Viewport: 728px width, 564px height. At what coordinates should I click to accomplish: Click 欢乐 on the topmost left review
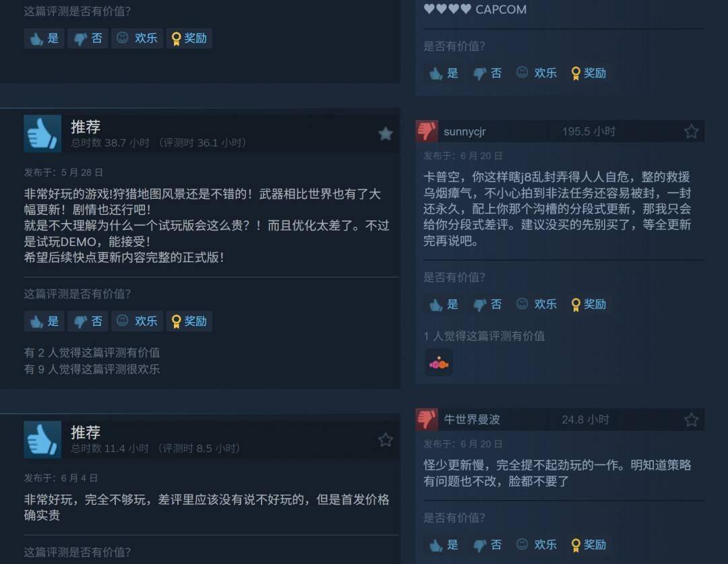pos(137,38)
